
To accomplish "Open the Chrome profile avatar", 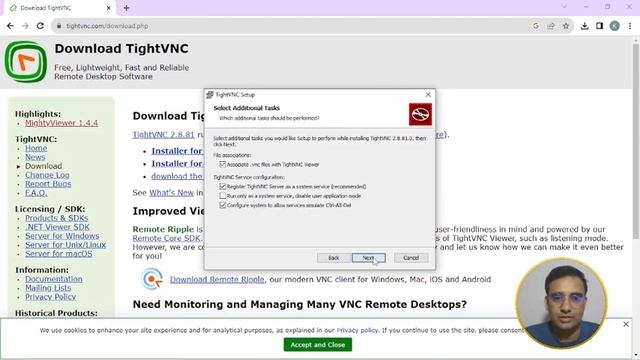I will [x=615, y=26].
